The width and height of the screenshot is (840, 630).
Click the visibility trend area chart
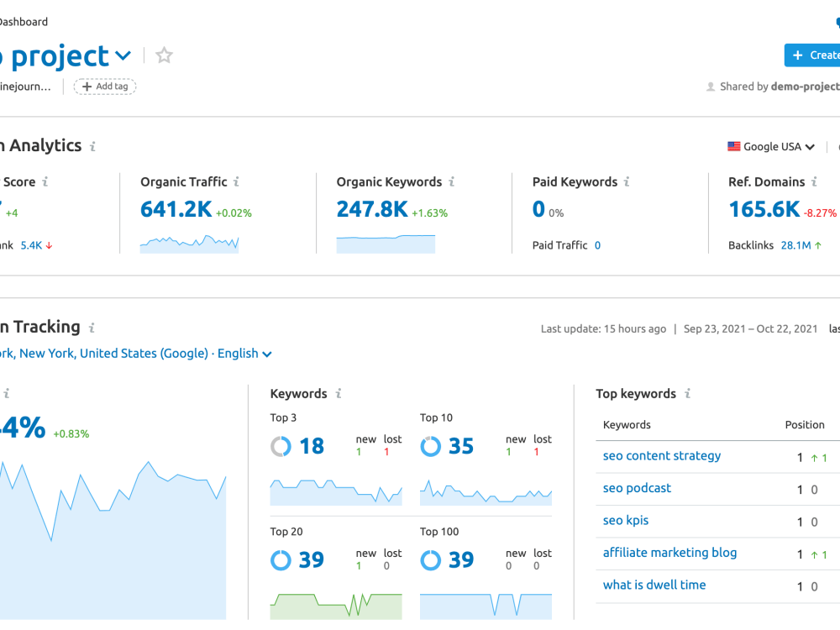113,540
